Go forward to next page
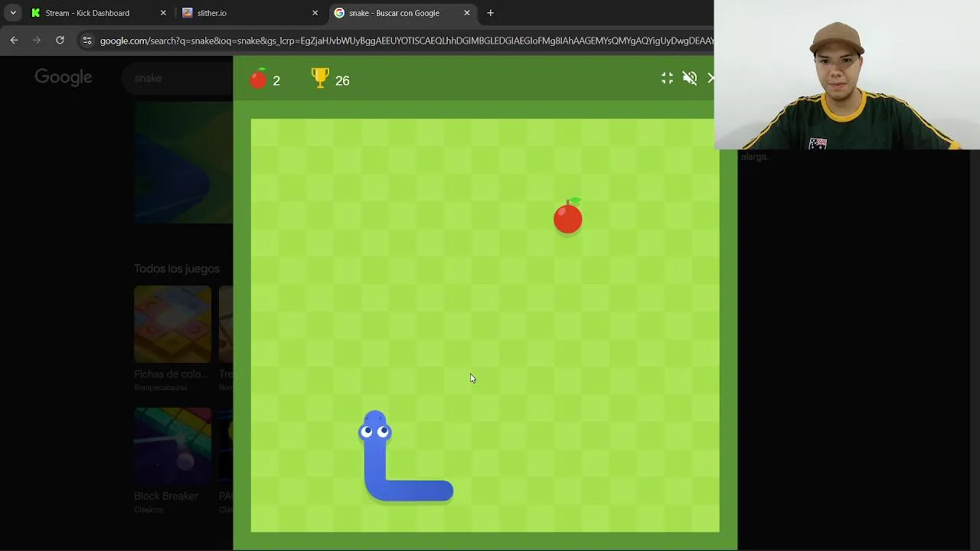This screenshot has width=980, height=551. pyautogui.click(x=37, y=40)
